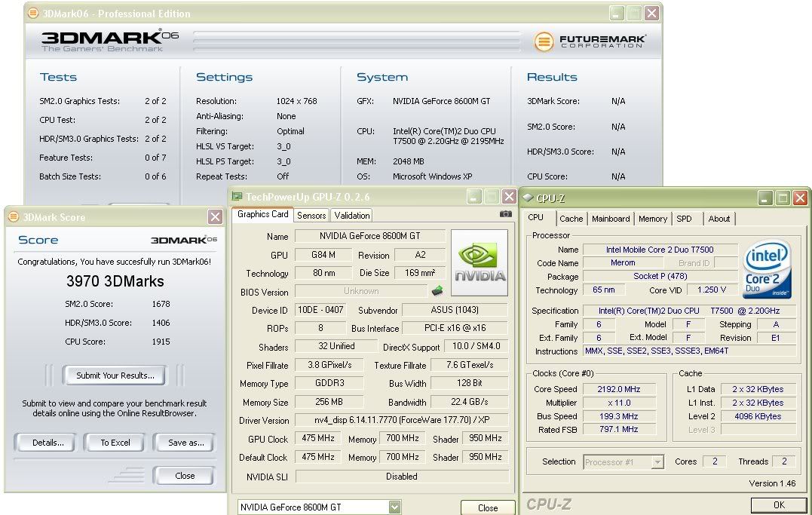Screen dimensions: 812x515
Task: Click the To Excel button
Action: 115,443
